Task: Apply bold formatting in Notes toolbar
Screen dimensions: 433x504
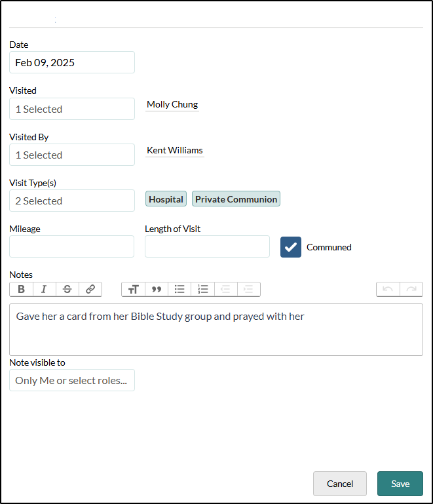Action: pos(22,289)
